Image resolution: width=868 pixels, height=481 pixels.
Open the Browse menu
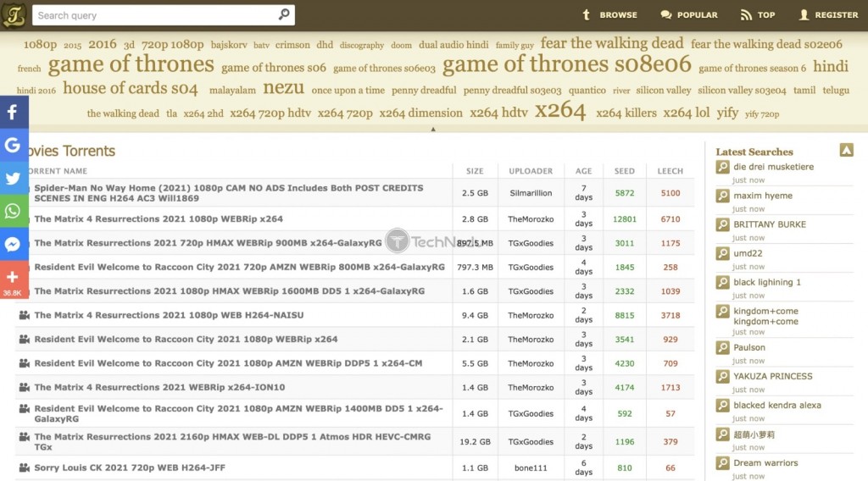pyautogui.click(x=609, y=15)
